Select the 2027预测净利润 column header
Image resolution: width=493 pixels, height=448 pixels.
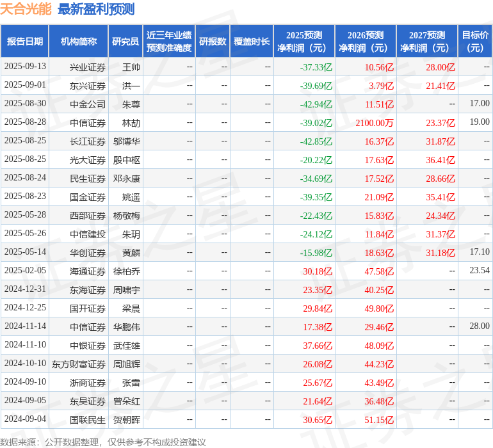coord(426,42)
